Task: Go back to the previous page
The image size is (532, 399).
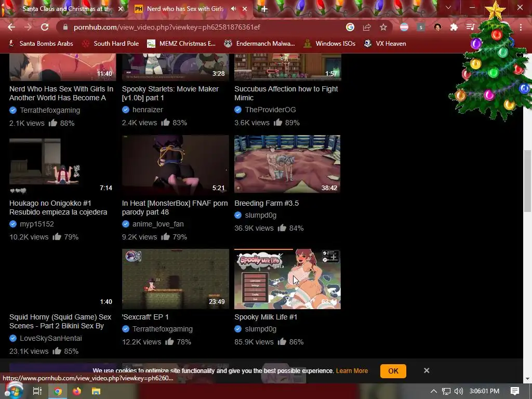Action: tap(11, 27)
